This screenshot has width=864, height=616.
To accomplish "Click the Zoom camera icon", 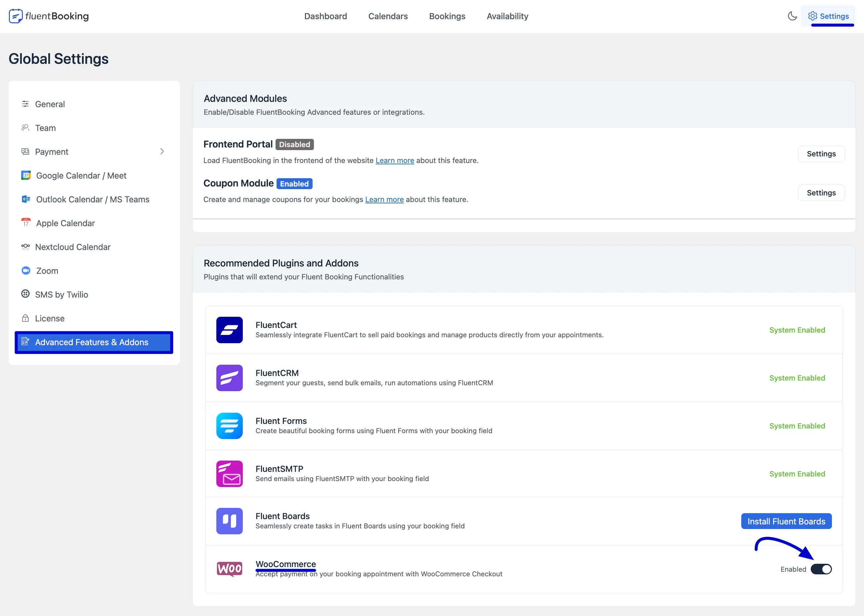I will (26, 270).
